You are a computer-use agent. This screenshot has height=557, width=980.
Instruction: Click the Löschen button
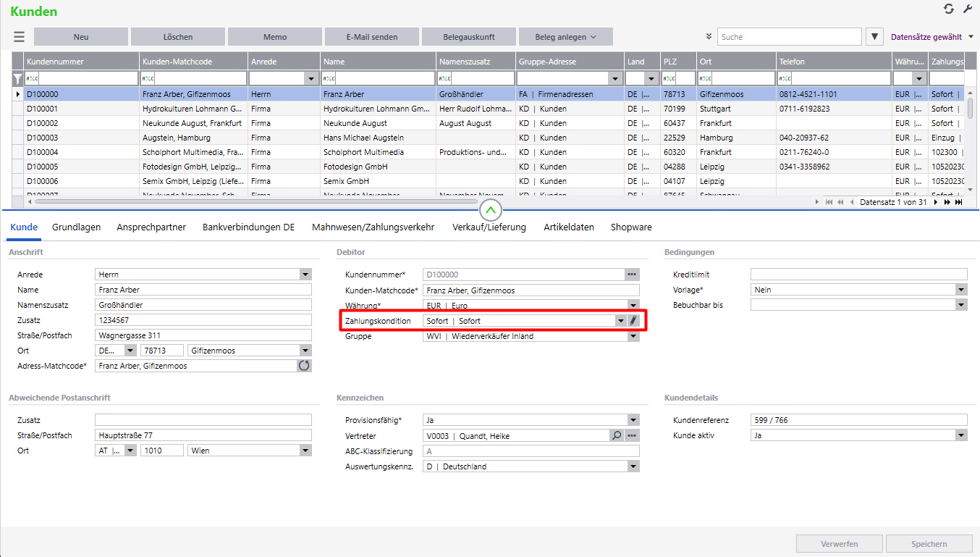178,37
